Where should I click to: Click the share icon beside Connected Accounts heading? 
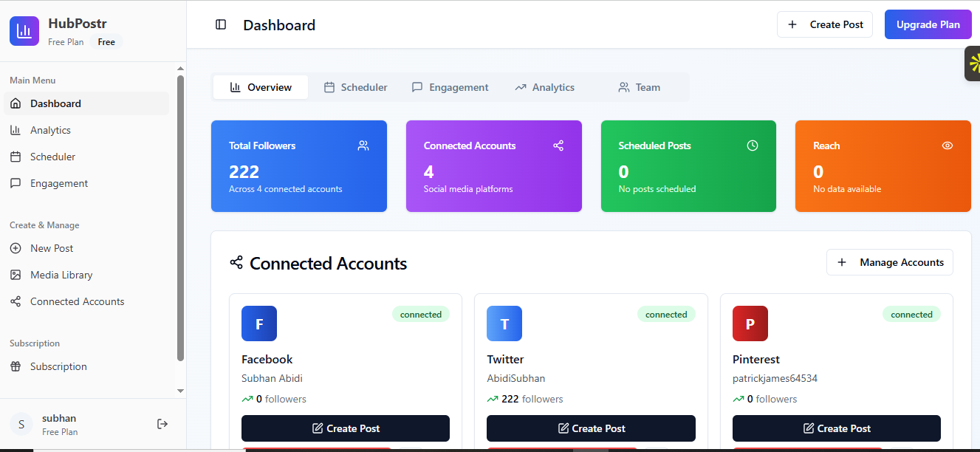(236, 262)
